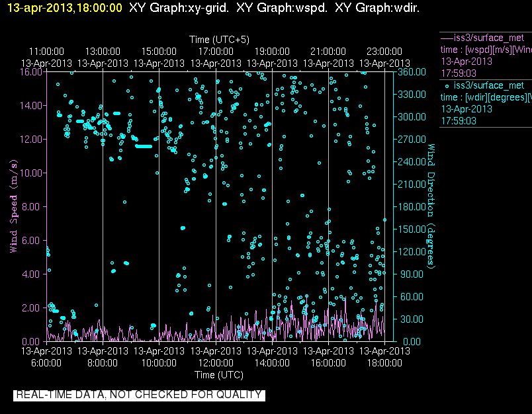Click the 180.00 wind direction tick label
Screen dimensions: 532x414
pos(412,207)
